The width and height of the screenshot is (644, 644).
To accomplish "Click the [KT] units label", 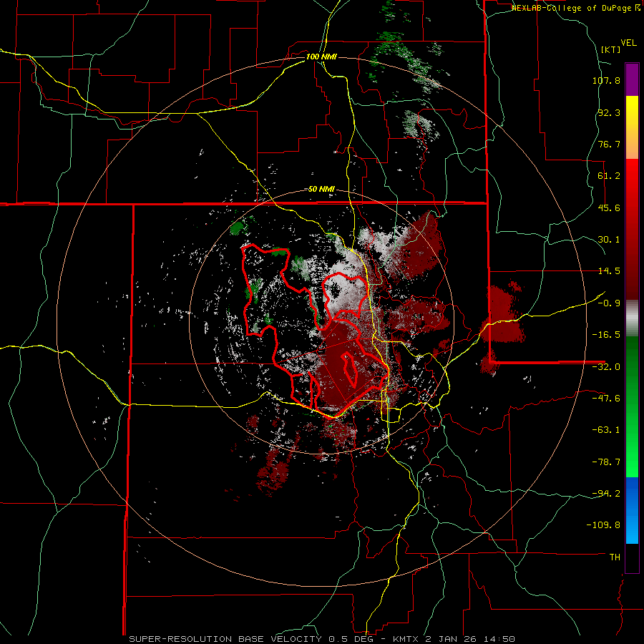I will coord(611,49).
